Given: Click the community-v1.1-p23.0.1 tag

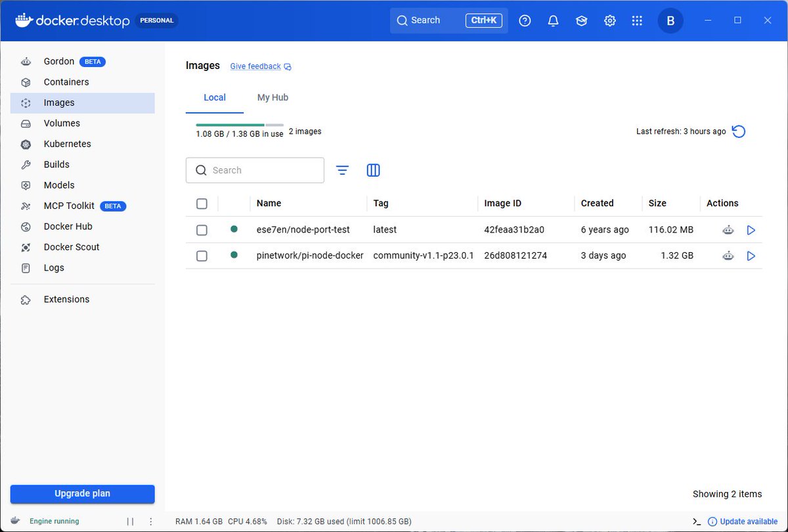Looking at the screenshot, I should click(x=424, y=255).
